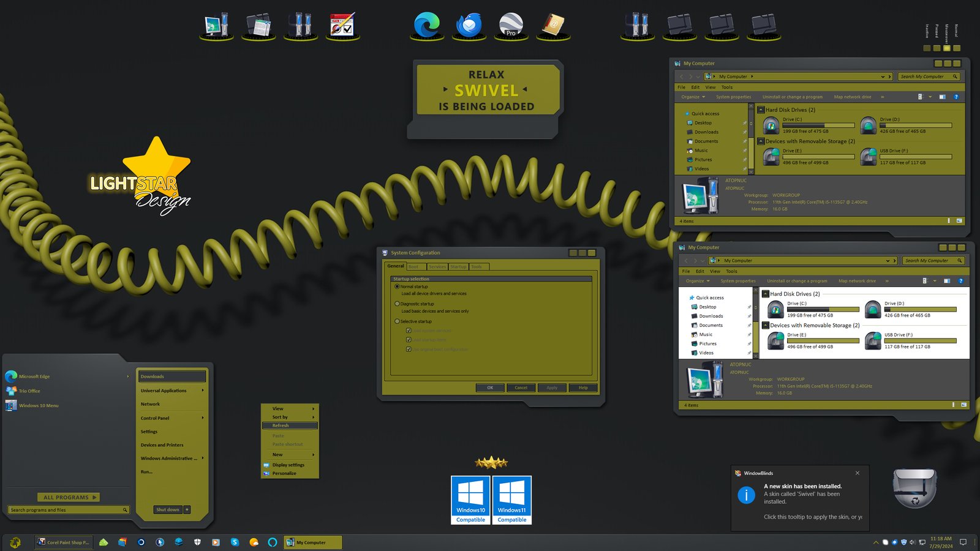Expand Organize dropdown in lower My Computer window
Image resolution: width=980 pixels, height=551 pixels.
click(x=698, y=281)
